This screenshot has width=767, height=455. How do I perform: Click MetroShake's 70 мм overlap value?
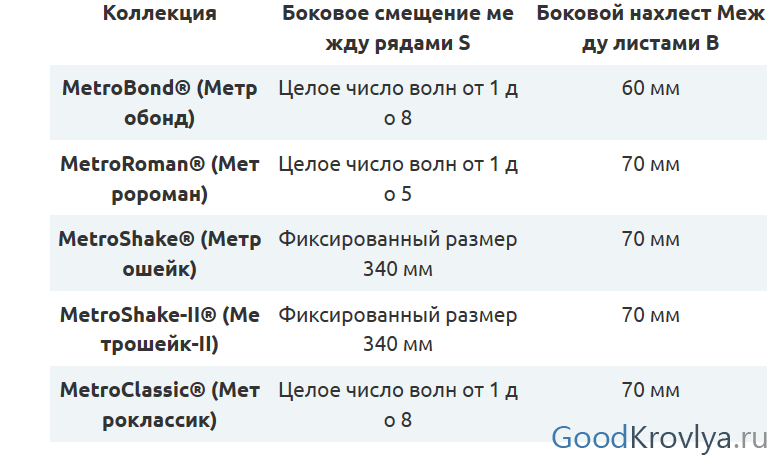(x=651, y=239)
